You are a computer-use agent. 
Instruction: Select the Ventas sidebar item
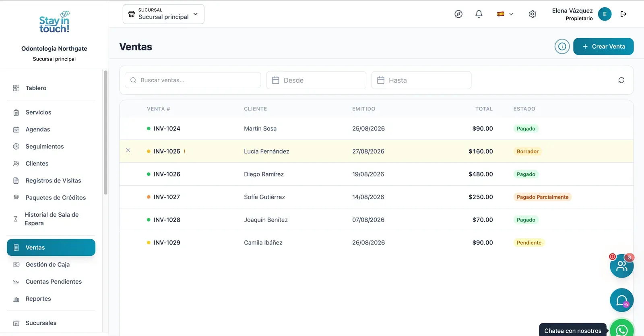point(51,247)
